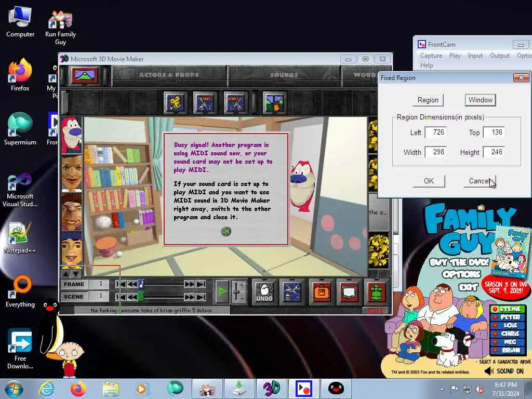The height and width of the screenshot is (399, 532).
Task: Jump to last scene in Scene row
Action: [x=201, y=297]
